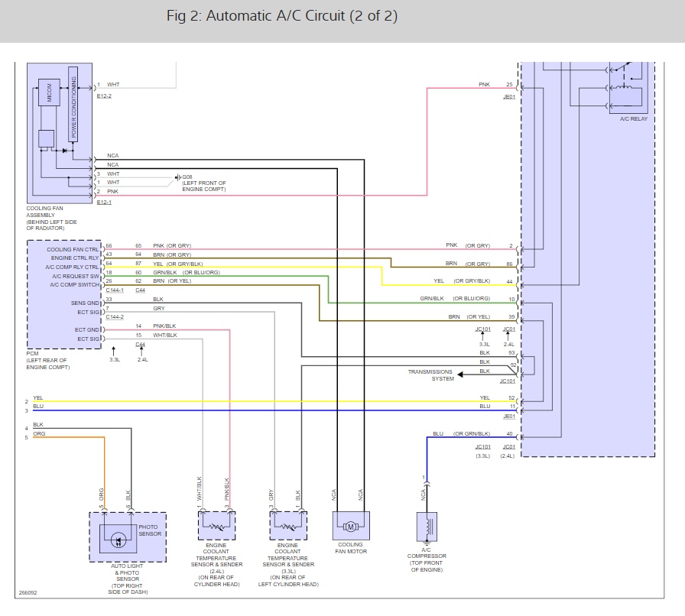Click the diagram number 266092

[x=28, y=593]
